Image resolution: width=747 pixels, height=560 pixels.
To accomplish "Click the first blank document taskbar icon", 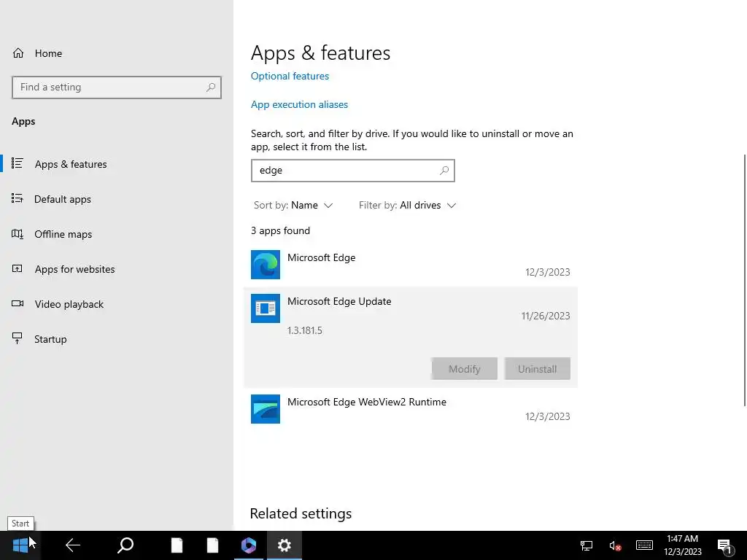I will coord(177,545).
